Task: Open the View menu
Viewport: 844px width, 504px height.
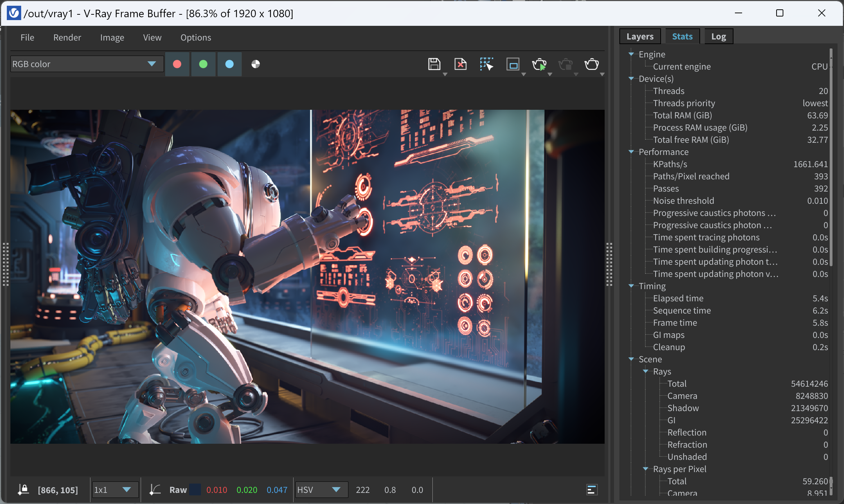Action: [x=152, y=38]
